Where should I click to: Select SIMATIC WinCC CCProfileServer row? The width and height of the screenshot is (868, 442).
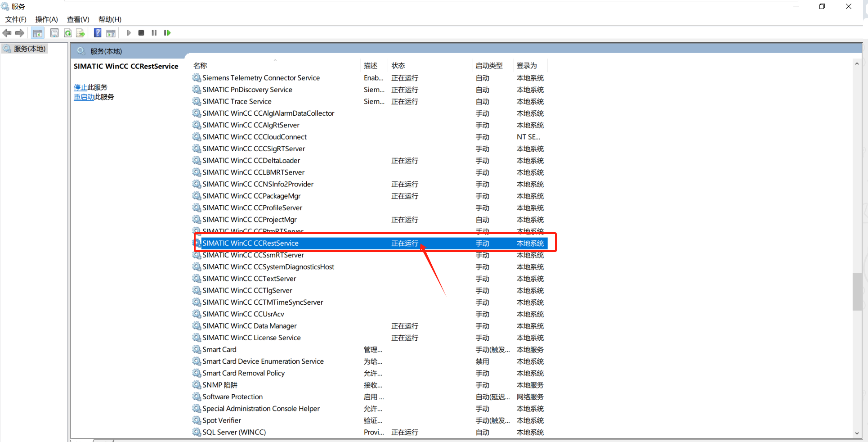click(369, 208)
